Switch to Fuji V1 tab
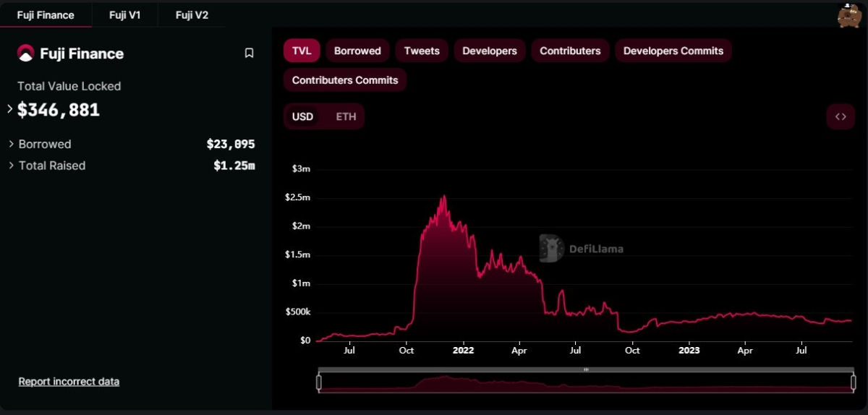 pos(124,14)
